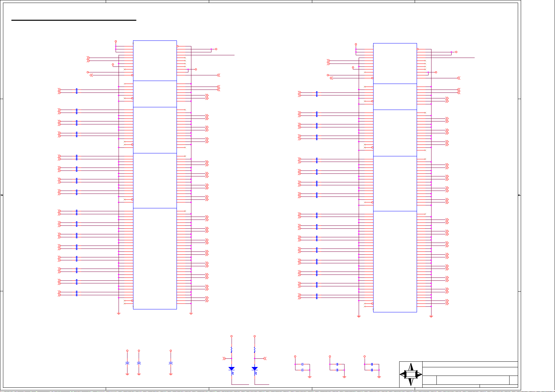Click ground symbol beneath right IC's right bus

(431, 317)
